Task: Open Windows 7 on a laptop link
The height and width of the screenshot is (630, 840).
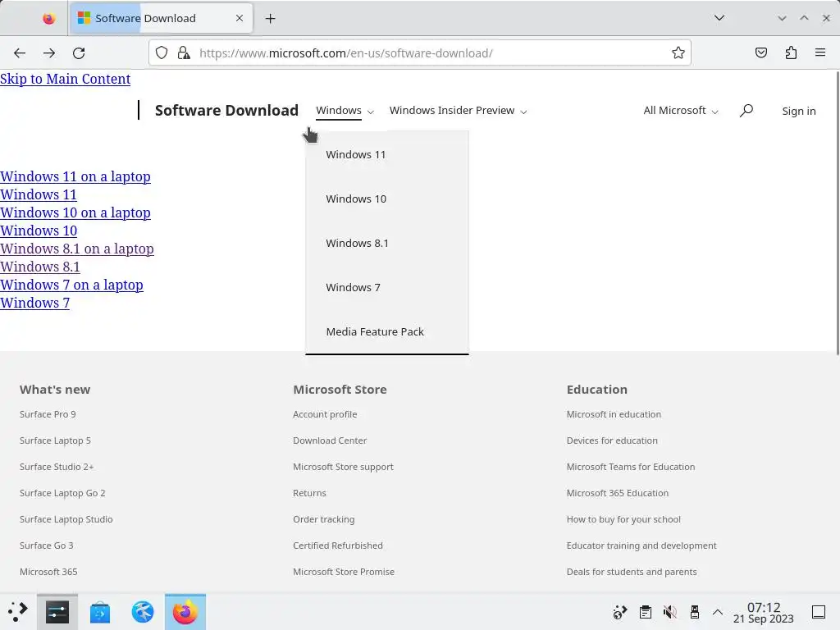Action: tap(72, 285)
